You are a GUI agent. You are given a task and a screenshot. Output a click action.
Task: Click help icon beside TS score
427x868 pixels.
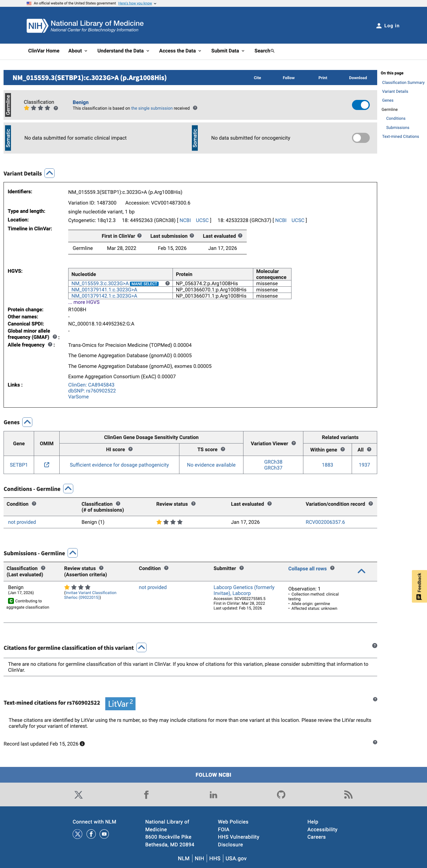[x=223, y=449]
